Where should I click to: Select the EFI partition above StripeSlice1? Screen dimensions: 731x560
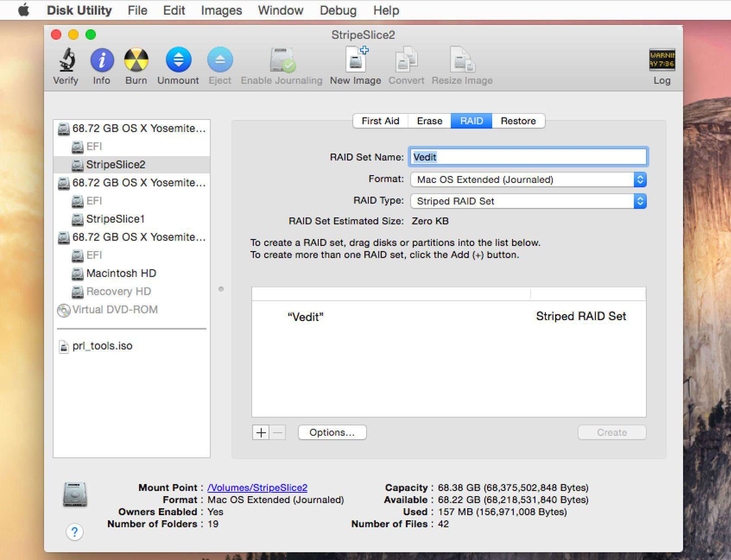[132, 201]
